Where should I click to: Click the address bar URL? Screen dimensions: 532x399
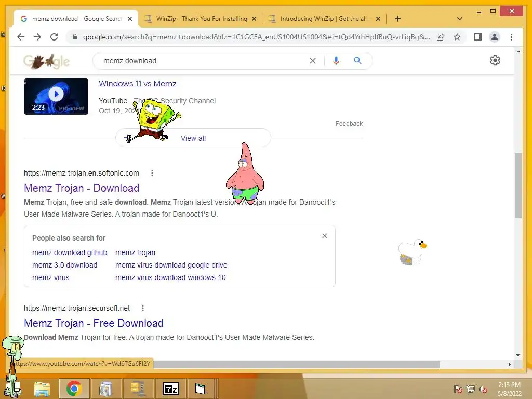click(257, 37)
